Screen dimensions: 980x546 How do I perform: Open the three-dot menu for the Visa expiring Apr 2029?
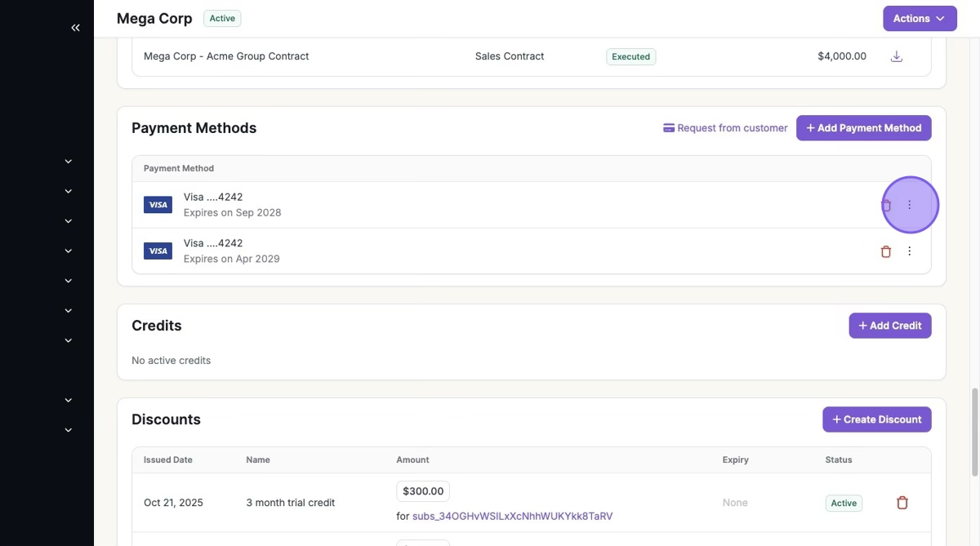click(910, 251)
